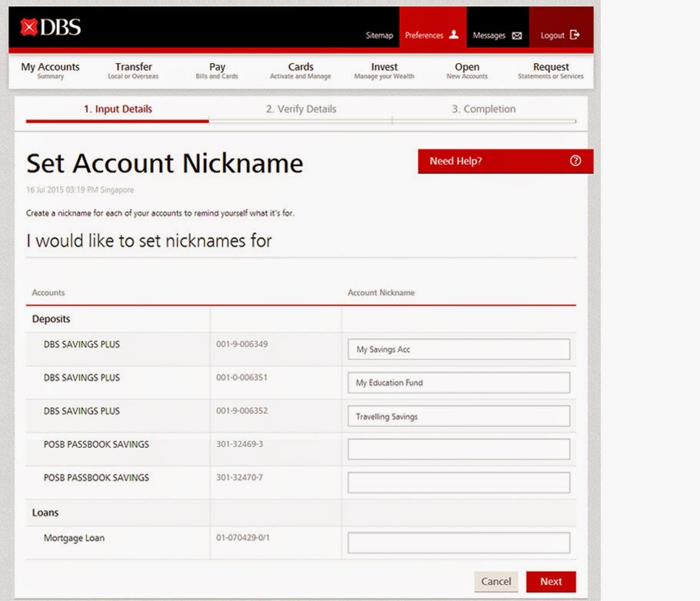Select the 2. Verify Details step
Screen dimensions: 700x601
(301, 109)
